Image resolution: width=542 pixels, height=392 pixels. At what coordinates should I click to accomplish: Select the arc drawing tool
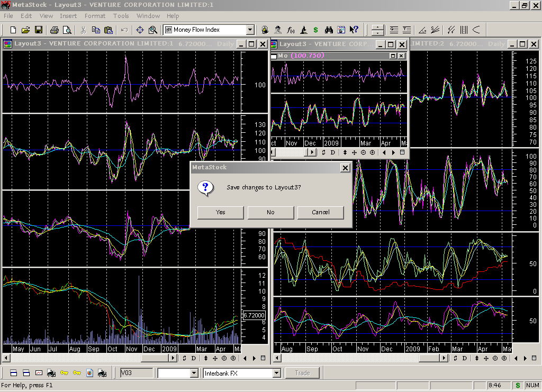pyautogui.click(x=477, y=30)
